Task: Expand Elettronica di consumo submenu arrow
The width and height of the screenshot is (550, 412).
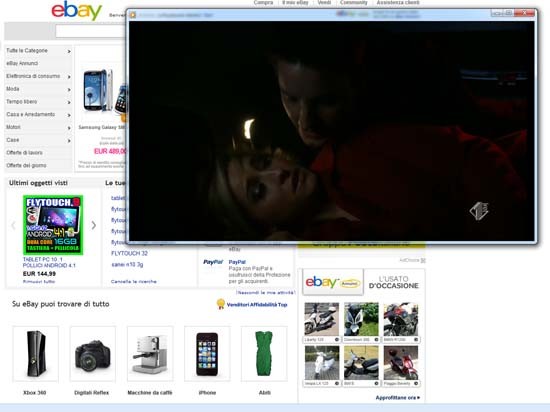Action: (69, 76)
